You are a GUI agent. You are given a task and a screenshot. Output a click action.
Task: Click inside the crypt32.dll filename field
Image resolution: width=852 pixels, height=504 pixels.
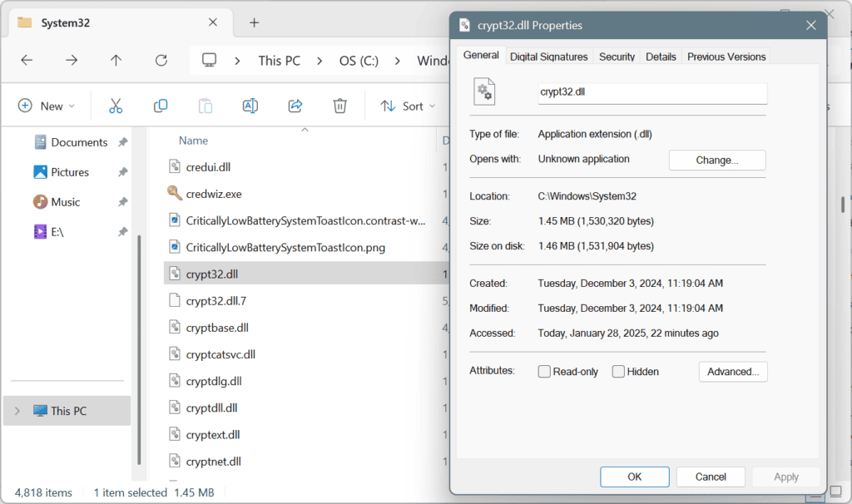(651, 92)
